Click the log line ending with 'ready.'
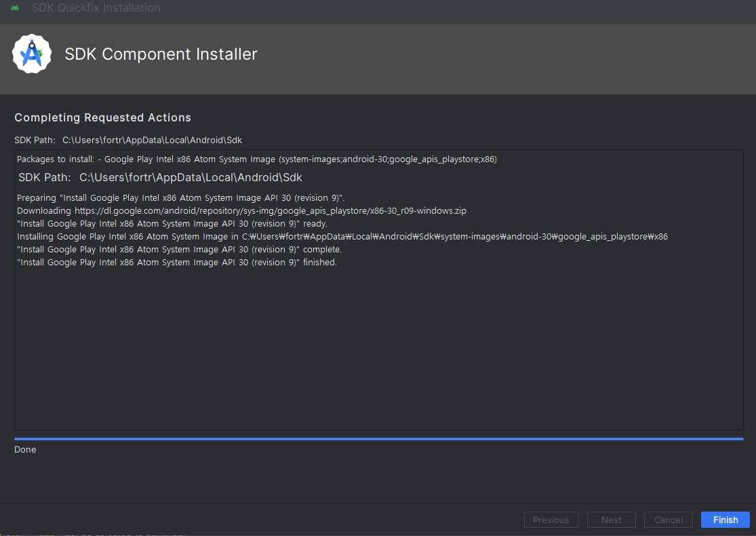Viewport: 756px width, 536px height. point(172,224)
